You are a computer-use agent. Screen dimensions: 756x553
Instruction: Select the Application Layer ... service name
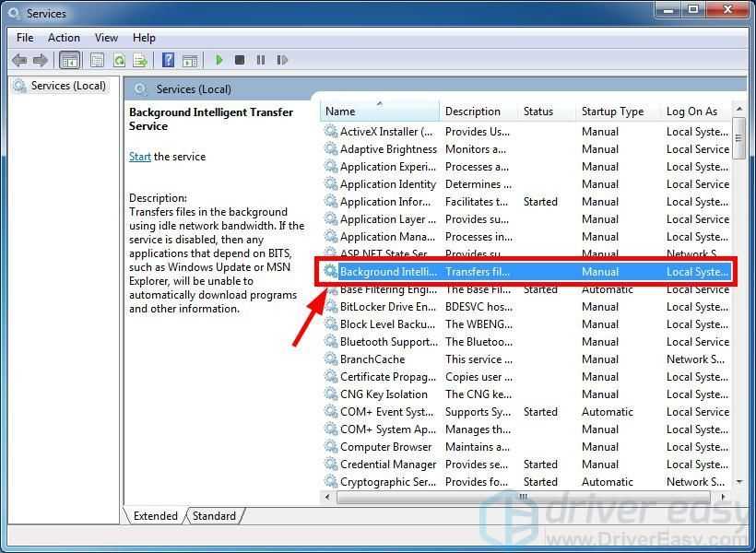click(388, 218)
